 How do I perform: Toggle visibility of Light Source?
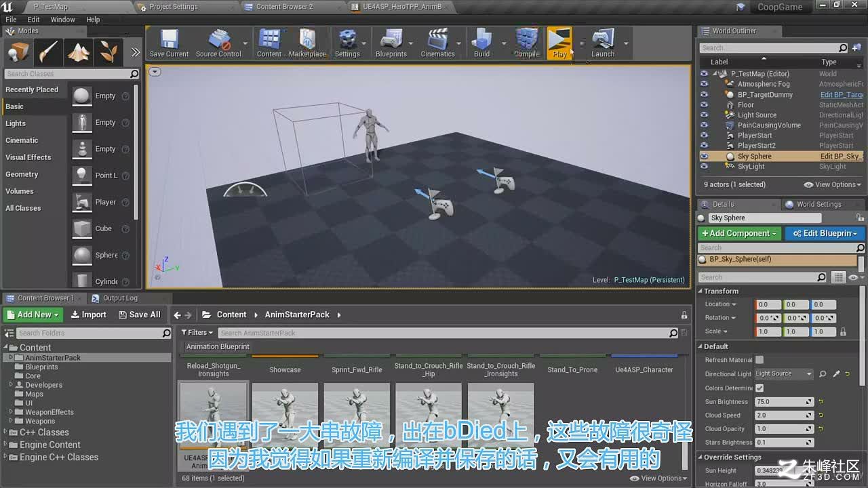704,115
